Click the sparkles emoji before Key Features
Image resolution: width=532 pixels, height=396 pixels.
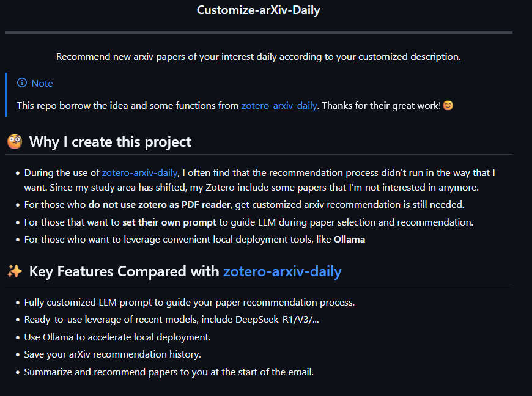click(15, 271)
